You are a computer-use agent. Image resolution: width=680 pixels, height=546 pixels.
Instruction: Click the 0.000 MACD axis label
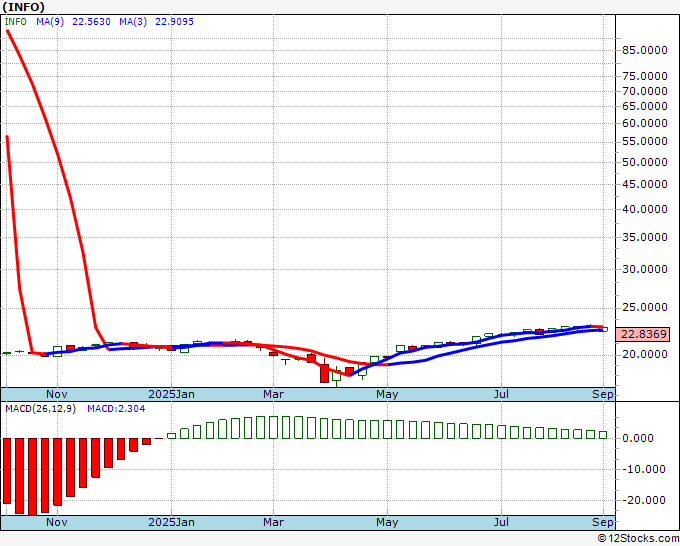coord(638,438)
